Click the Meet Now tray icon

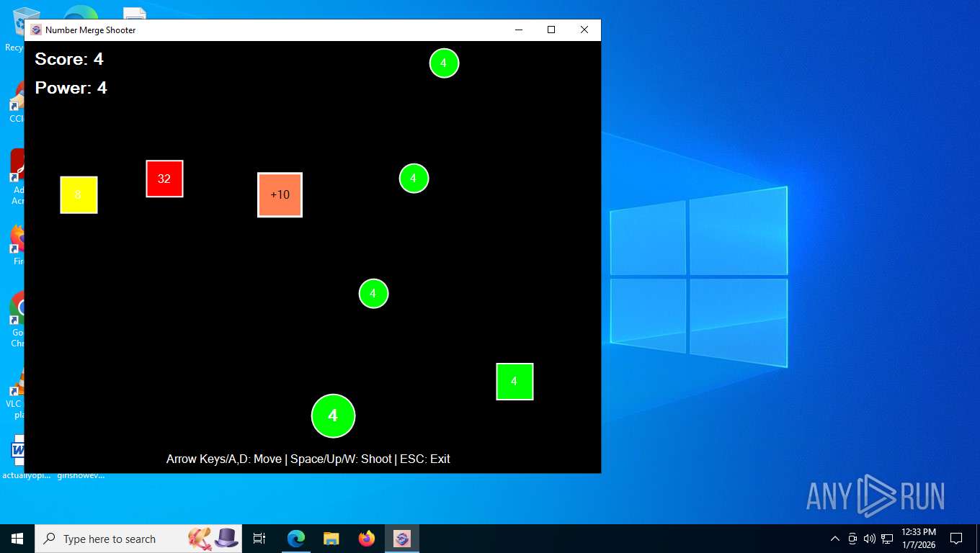(852, 539)
